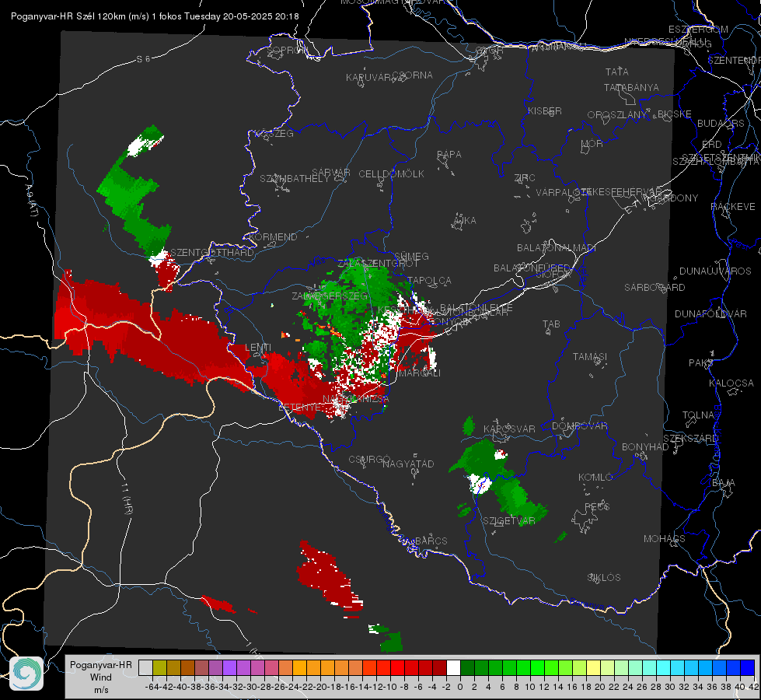Click the BONYHÁD city label
Screen dimensions: 761x700
pyautogui.click(x=645, y=447)
